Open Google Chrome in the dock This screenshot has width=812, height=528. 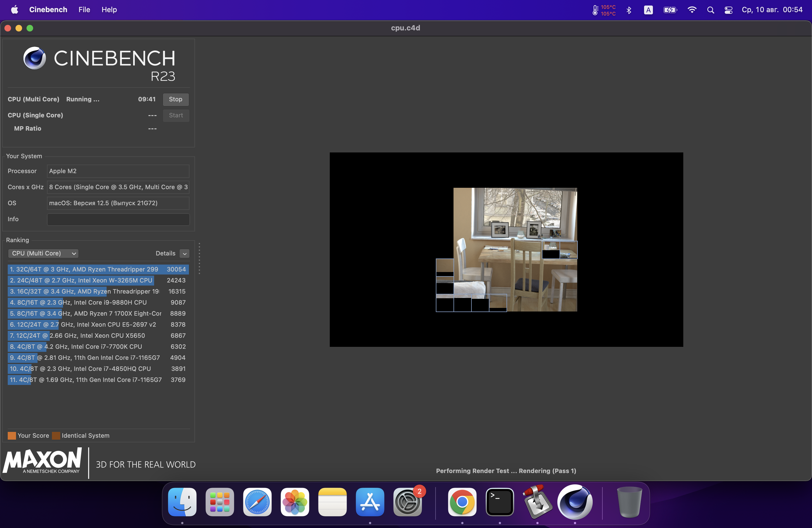coord(462,502)
